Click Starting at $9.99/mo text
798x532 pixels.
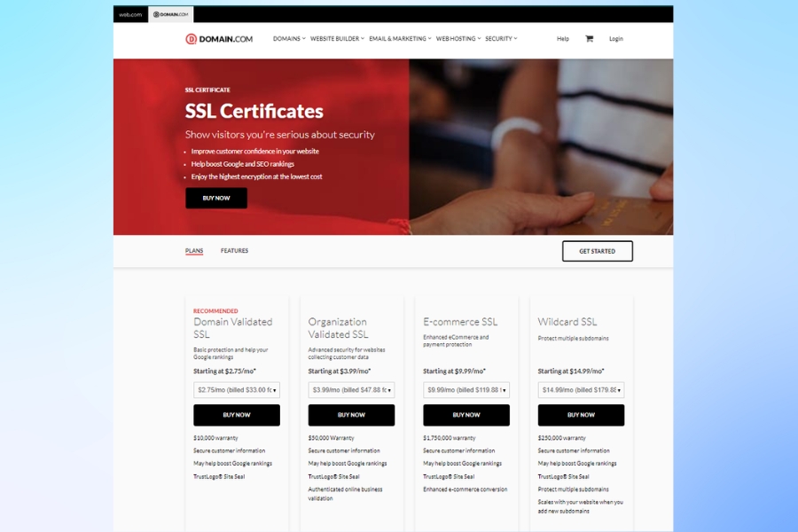coord(455,372)
